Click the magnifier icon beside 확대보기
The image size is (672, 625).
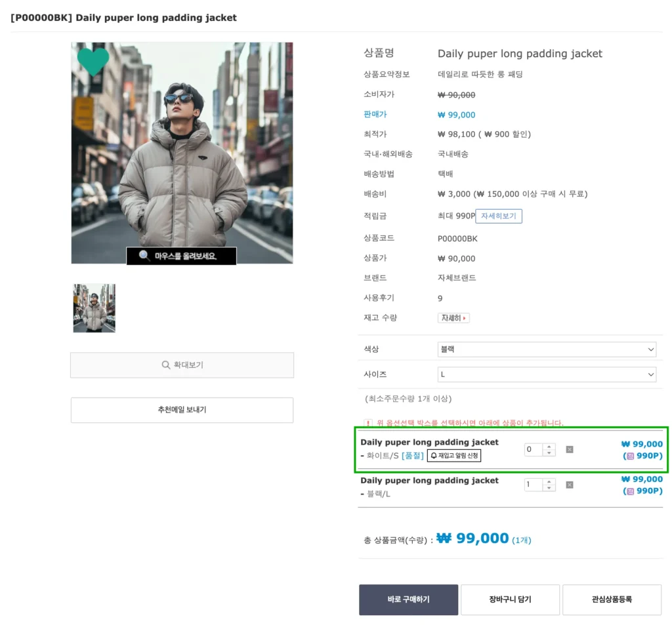(167, 365)
